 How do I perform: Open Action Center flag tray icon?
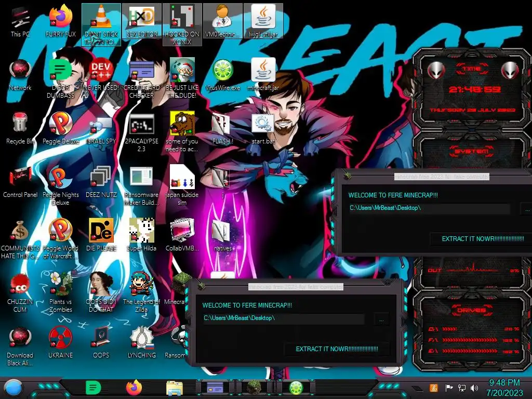coord(449,388)
